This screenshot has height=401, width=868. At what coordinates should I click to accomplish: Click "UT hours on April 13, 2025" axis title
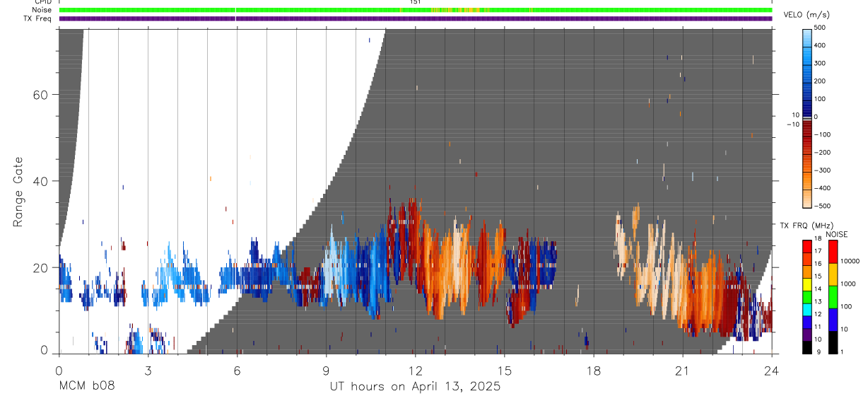pyautogui.click(x=415, y=386)
